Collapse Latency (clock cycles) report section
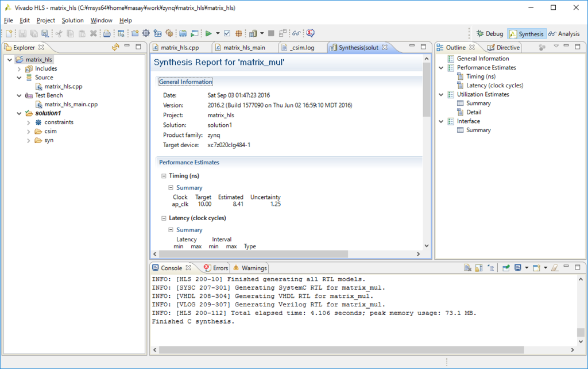The height and width of the screenshot is (369, 588). [164, 218]
